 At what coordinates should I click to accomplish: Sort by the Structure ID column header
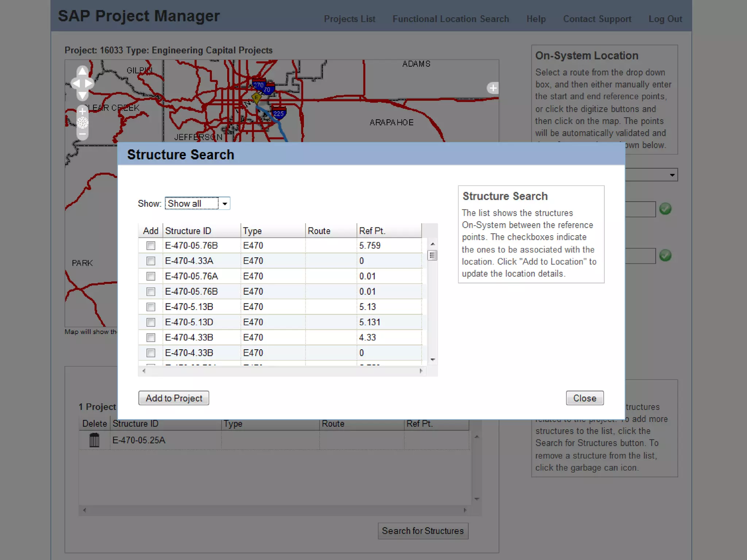click(x=201, y=231)
